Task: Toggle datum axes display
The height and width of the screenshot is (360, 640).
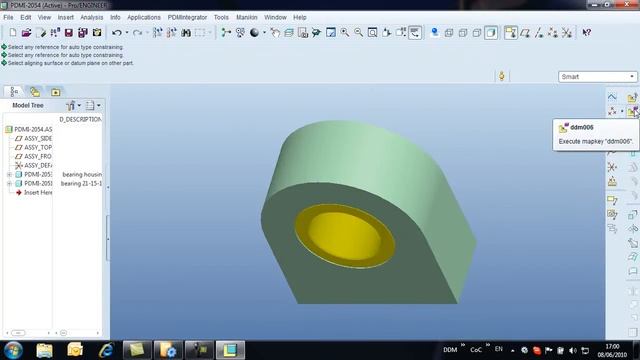Action: pyautogui.click(x=539, y=33)
